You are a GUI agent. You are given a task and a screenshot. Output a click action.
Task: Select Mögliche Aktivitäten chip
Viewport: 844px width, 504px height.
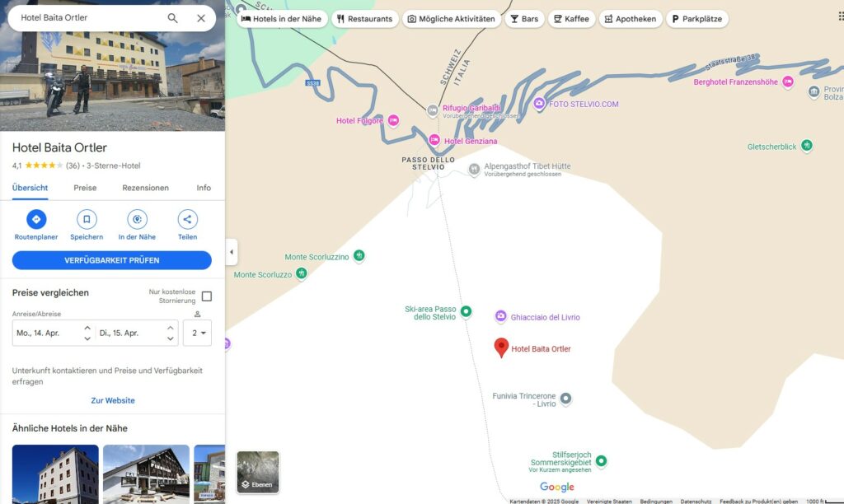tap(451, 19)
